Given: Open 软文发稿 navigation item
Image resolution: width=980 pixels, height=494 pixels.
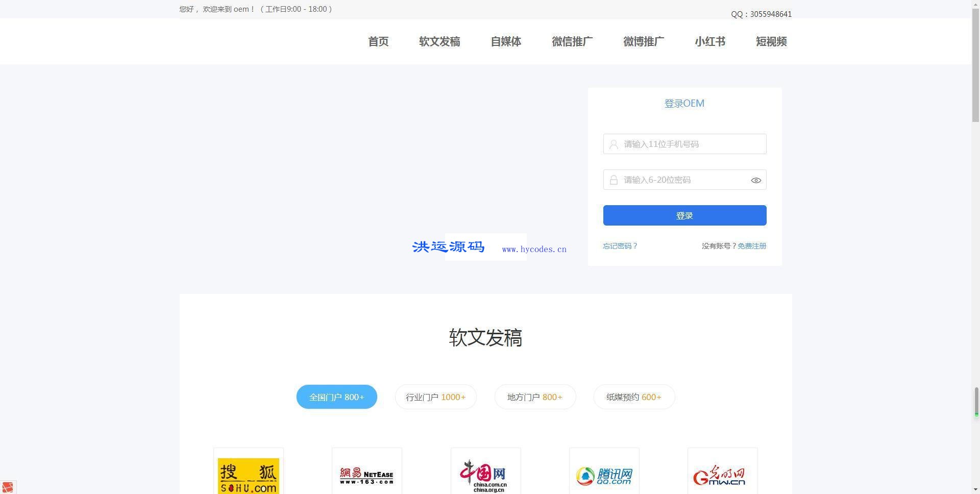Looking at the screenshot, I should 439,41.
